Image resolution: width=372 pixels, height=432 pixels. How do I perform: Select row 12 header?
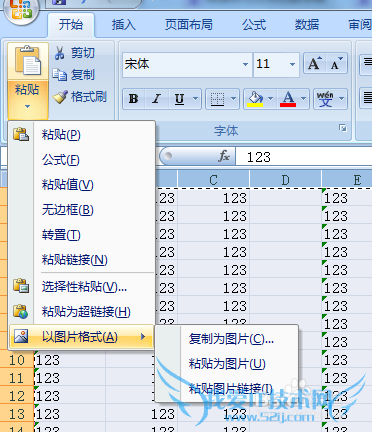(17, 396)
